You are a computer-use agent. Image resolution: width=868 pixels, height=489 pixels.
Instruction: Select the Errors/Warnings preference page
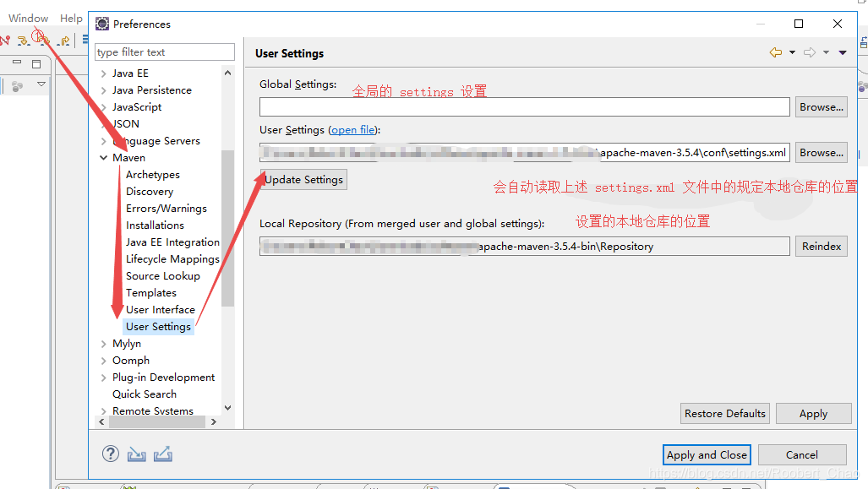(166, 209)
